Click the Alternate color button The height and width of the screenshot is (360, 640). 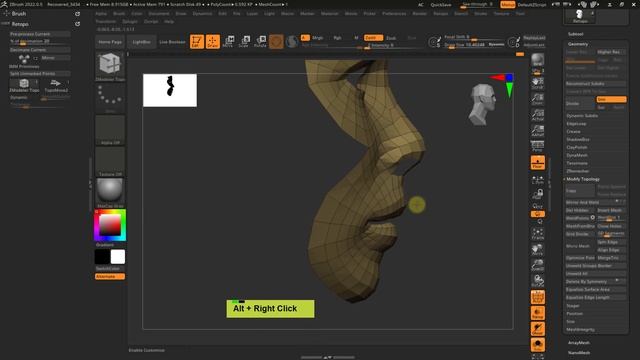point(110,276)
